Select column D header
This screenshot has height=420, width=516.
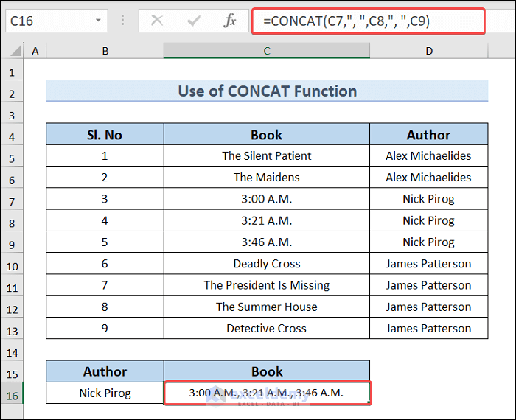pyautogui.click(x=428, y=51)
